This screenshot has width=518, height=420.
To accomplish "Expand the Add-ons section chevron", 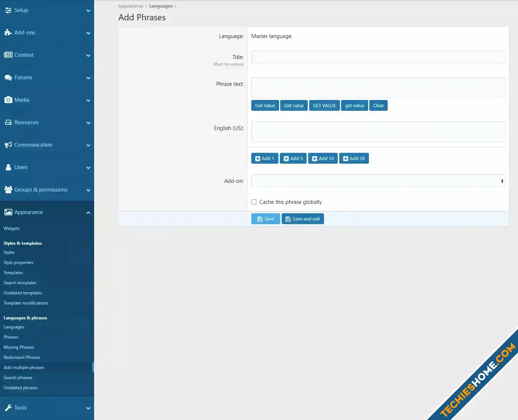I will pos(88,33).
